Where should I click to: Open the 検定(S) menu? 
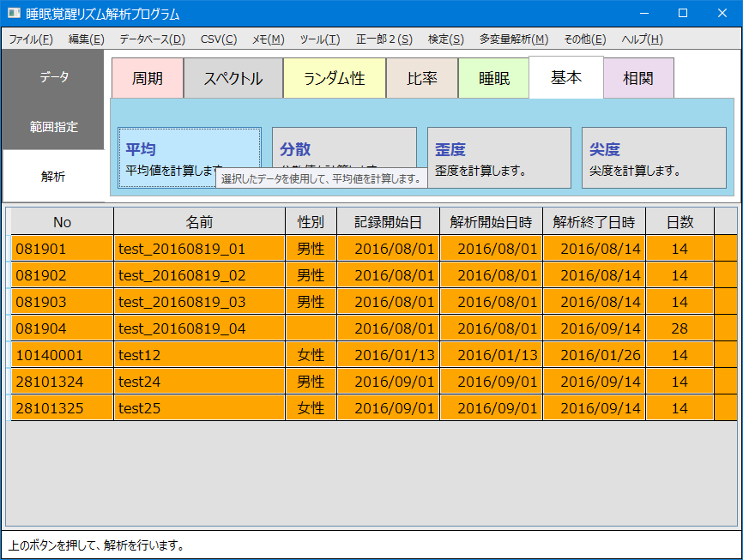446,39
